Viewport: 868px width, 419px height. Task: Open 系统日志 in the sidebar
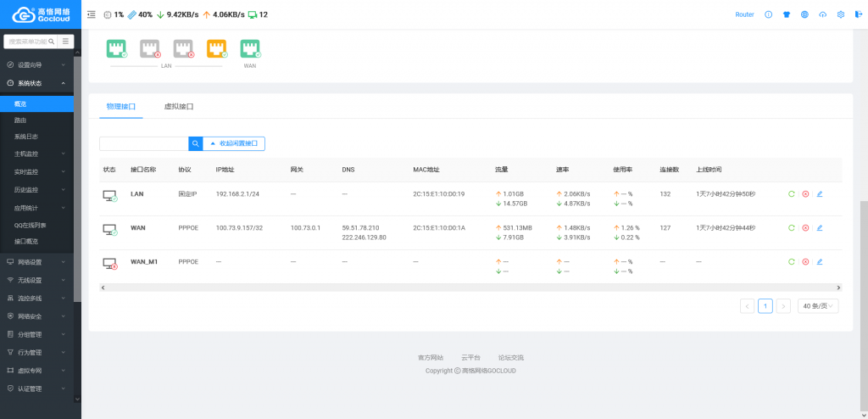[x=26, y=137]
